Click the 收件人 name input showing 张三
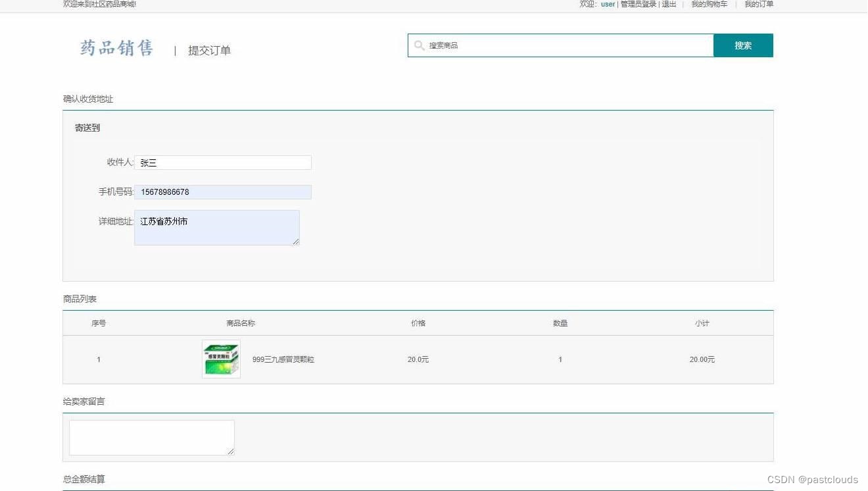This screenshot has height=491, width=868. click(223, 163)
